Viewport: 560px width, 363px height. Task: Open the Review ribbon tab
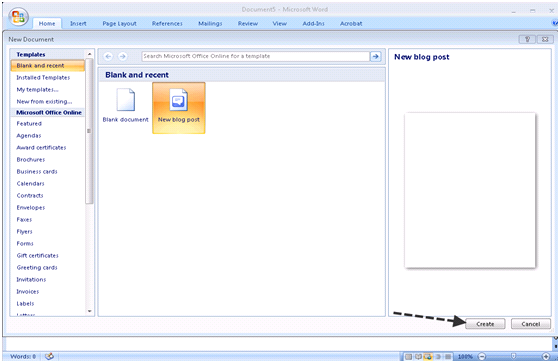248,24
